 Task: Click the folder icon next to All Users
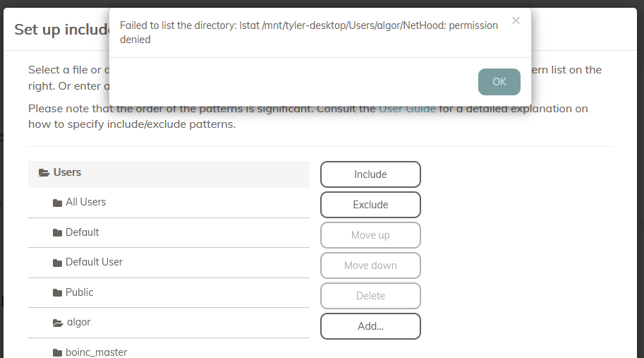pyautogui.click(x=58, y=203)
